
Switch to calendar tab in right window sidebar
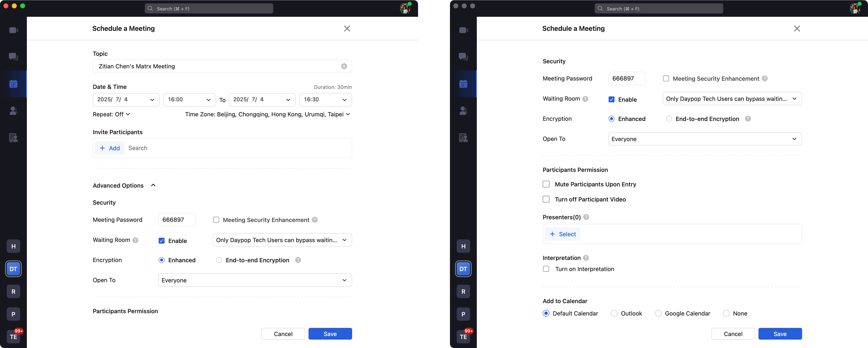[463, 84]
